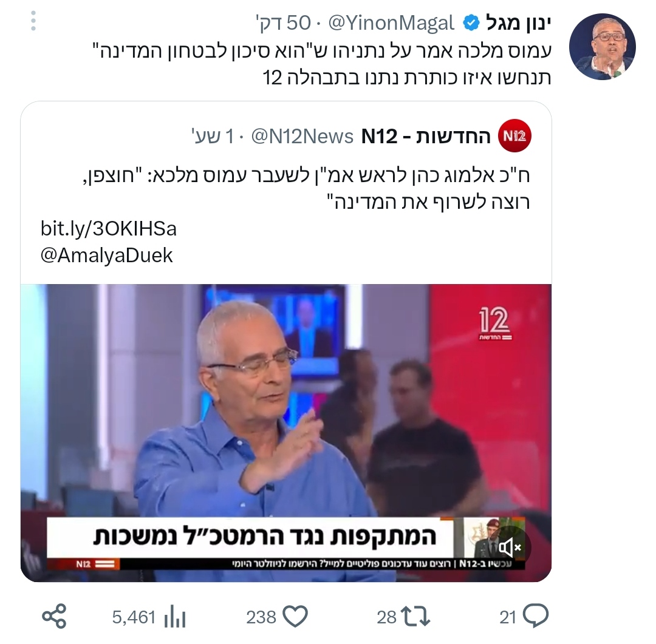The height and width of the screenshot is (644, 656).
Task: Click the 12 channel logo in video
Action: click(x=494, y=324)
